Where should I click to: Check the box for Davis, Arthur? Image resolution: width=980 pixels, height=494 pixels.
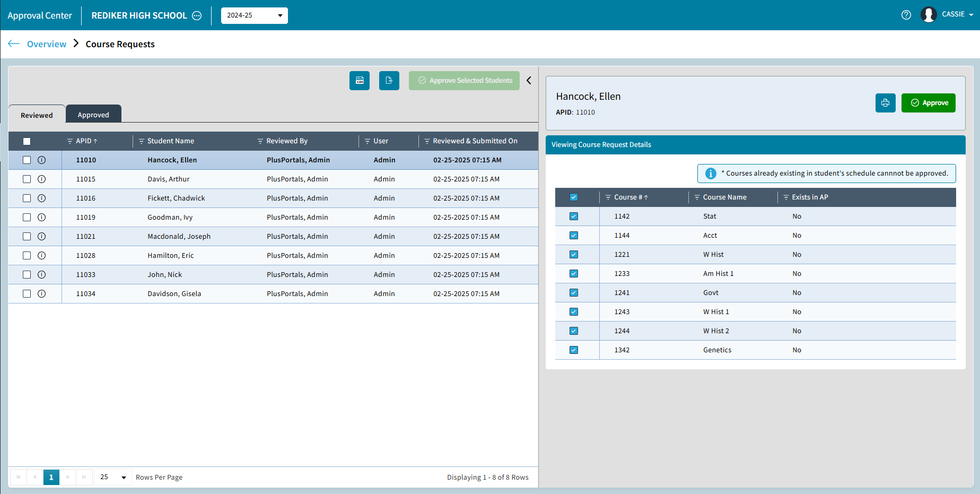click(27, 179)
